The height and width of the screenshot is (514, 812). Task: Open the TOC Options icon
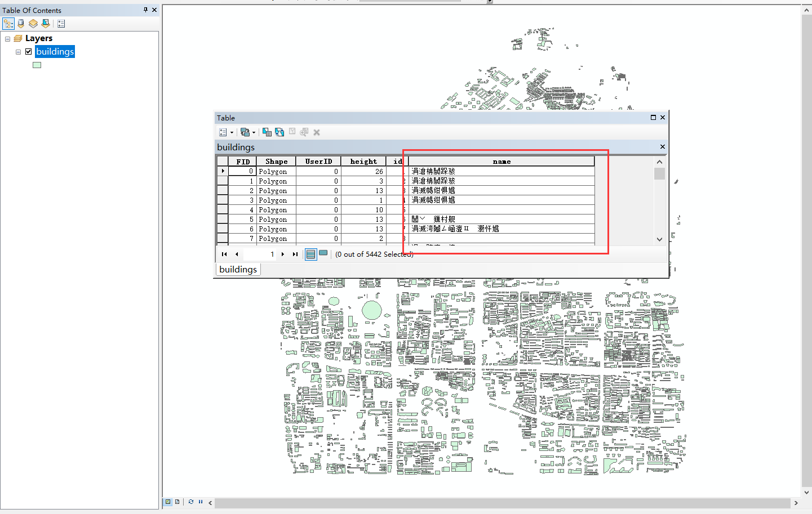61,23
